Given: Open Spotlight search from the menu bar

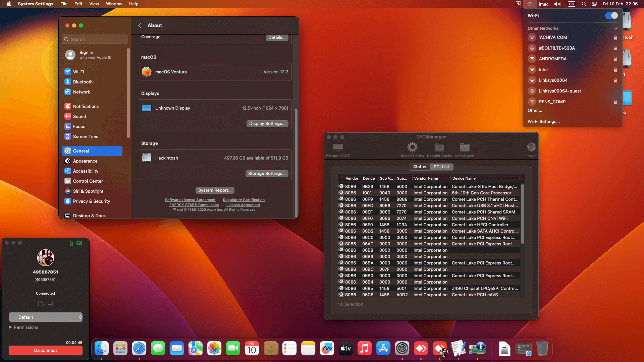Looking at the screenshot, I should click(584, 4).
